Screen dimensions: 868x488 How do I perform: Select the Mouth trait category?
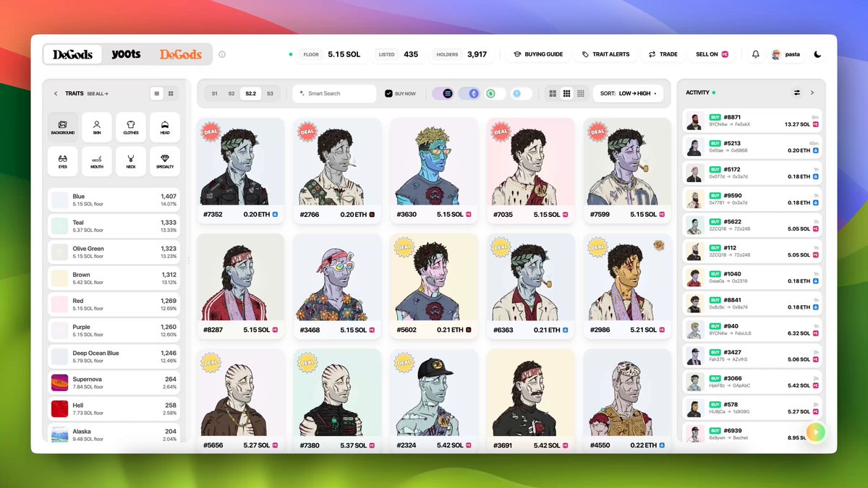(97, 161)
